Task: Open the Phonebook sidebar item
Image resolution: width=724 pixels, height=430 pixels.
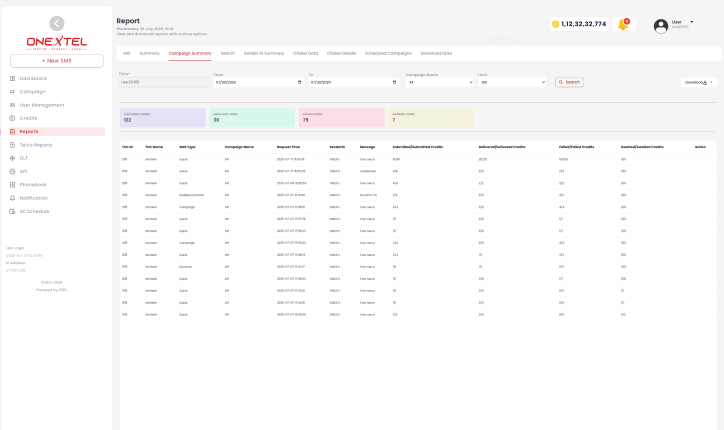Action: pos(33,184)
